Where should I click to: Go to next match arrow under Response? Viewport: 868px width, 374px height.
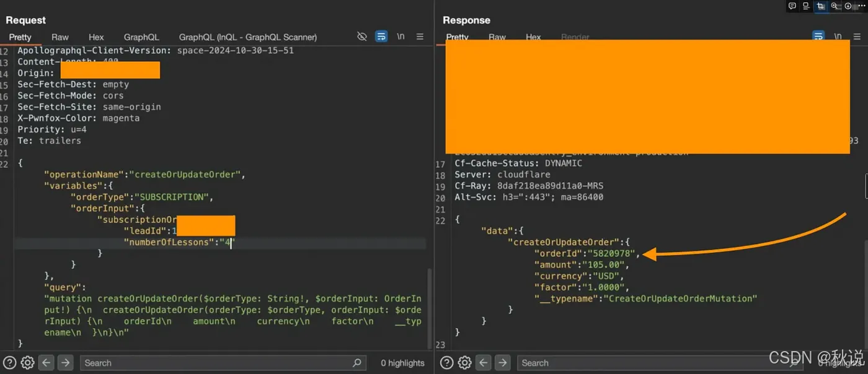point(503,363)
